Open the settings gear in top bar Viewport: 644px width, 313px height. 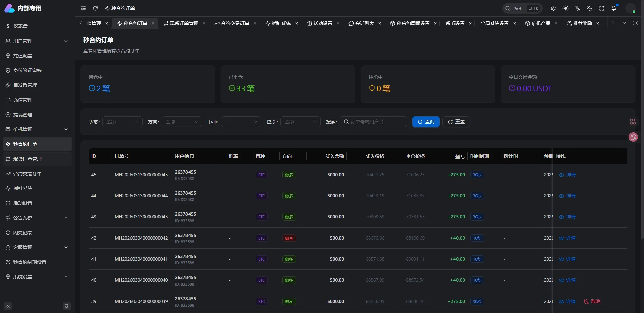tap(553, 8)
